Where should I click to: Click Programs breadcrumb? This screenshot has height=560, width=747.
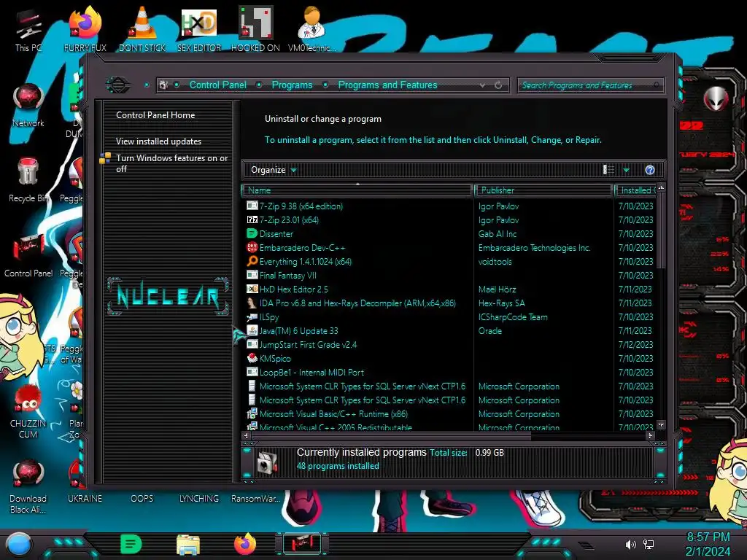click(x=292, y=85)
